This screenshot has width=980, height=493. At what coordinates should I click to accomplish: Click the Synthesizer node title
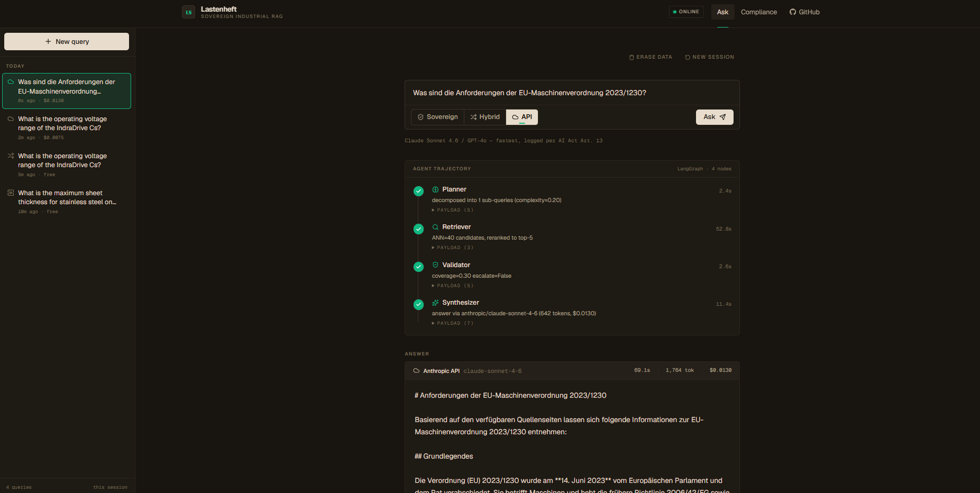point(461,303)
